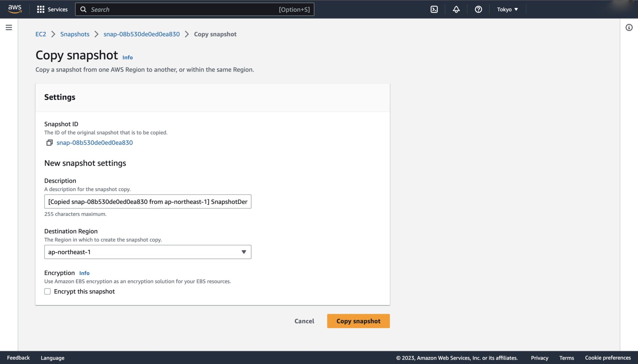Viewport: 638px width, 364px height.
Task: Navigate to Snapshots via breadcrumb
Action: coord(75,34)
